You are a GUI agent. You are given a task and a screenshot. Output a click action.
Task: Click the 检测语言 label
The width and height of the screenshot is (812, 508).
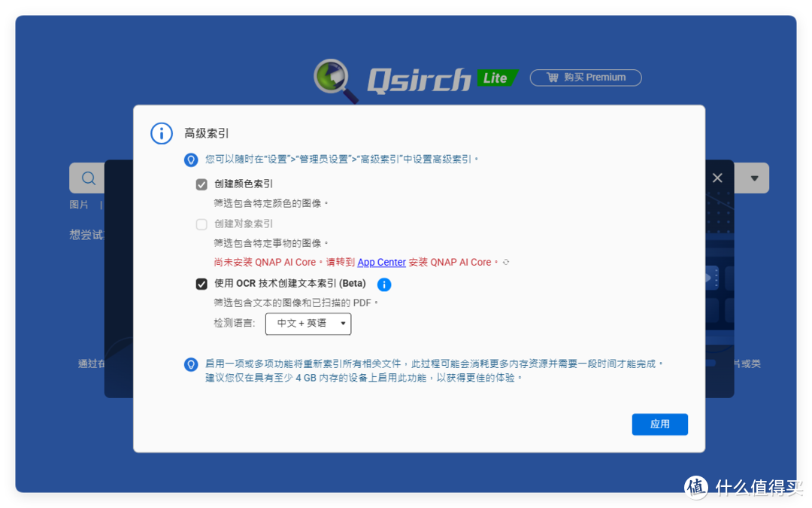click(x=235, y=324)
